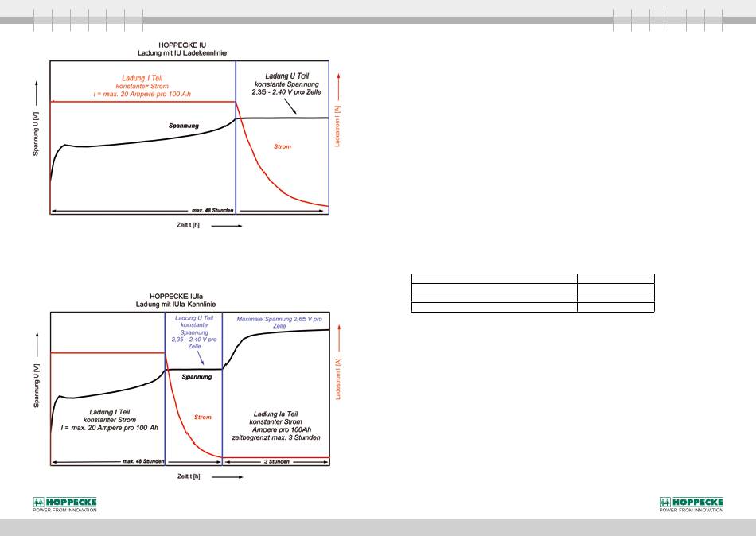
Task: Click the "Spannung U [V]" axis label of the IUIa chart
Action: [x=36, y=386]
